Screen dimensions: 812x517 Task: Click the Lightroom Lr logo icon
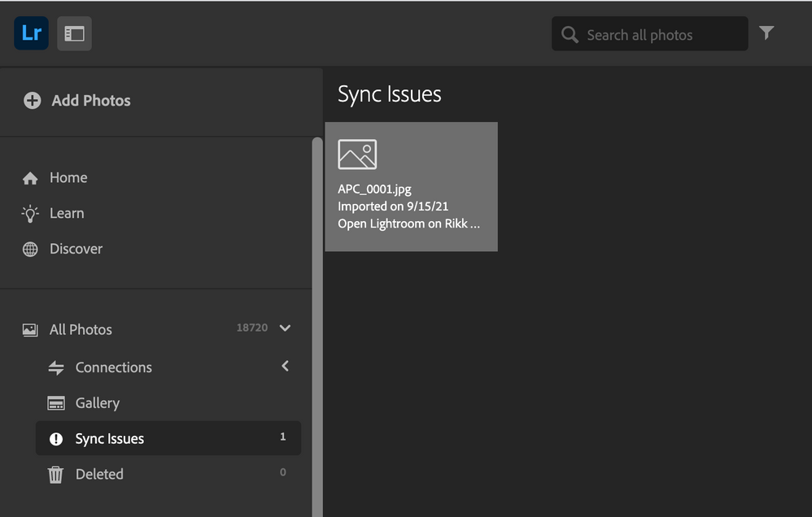pyautogui.click(x=32, y=33)
